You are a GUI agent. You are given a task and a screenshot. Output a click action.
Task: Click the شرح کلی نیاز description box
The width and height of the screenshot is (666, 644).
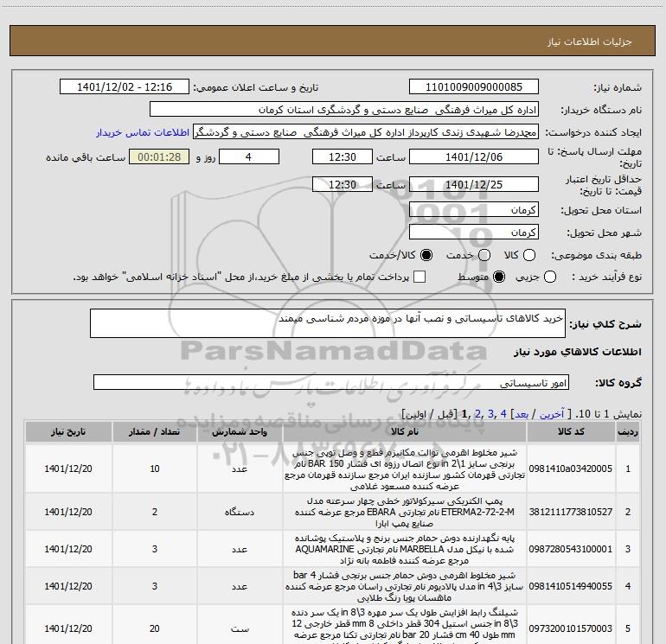pos(328,323)
